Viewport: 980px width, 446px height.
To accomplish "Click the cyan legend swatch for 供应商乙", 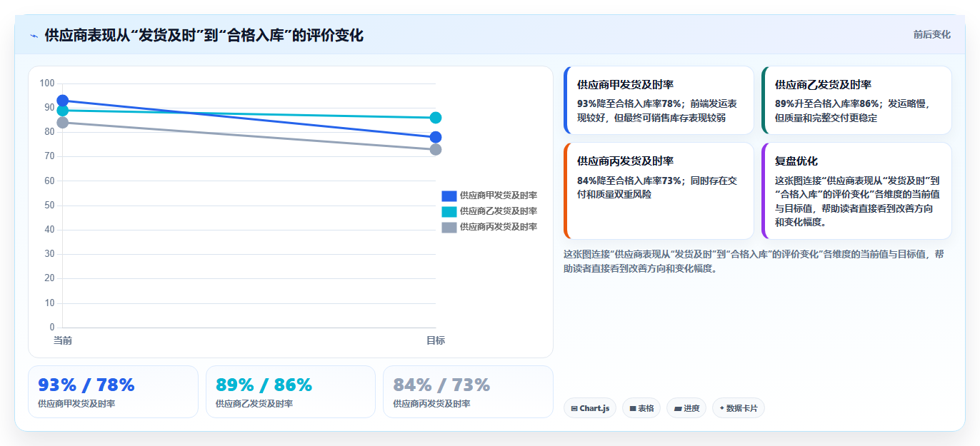I will pyautogui.click(x=449, y=211).
